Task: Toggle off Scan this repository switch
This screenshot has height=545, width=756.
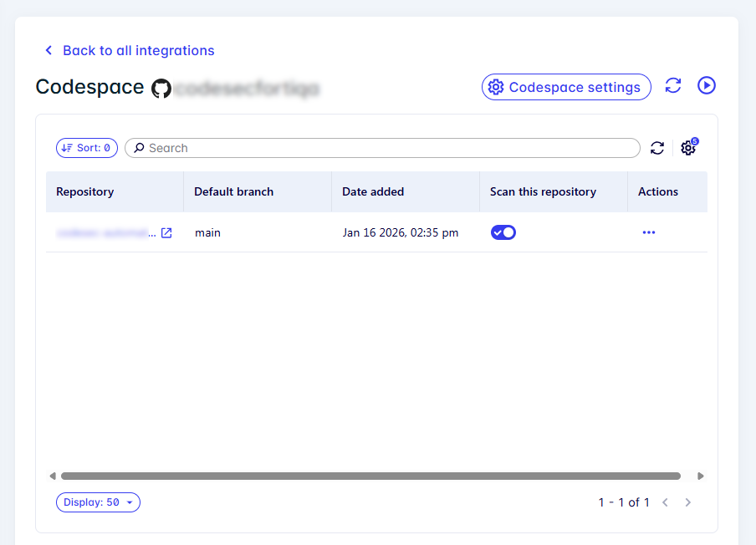Action: pyautogui.click(x=503, y=232)
